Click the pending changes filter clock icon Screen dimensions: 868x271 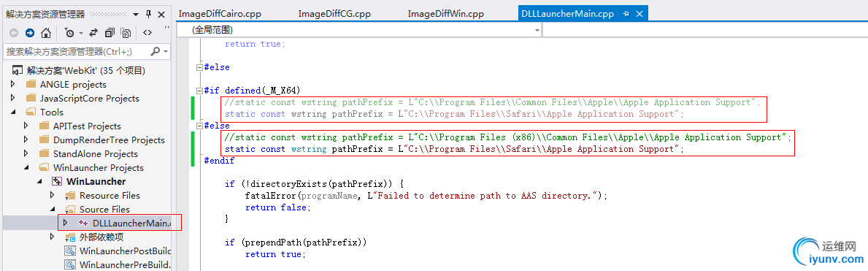point(70,33)
